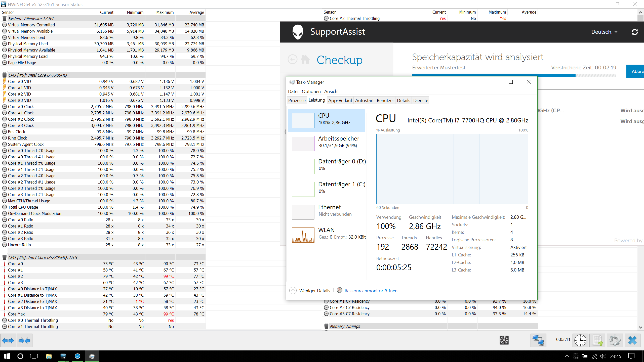The width and height of the screenshot is (644, 362).
Task: Show hidden tray icons chevron
Action: coord(567,356)
